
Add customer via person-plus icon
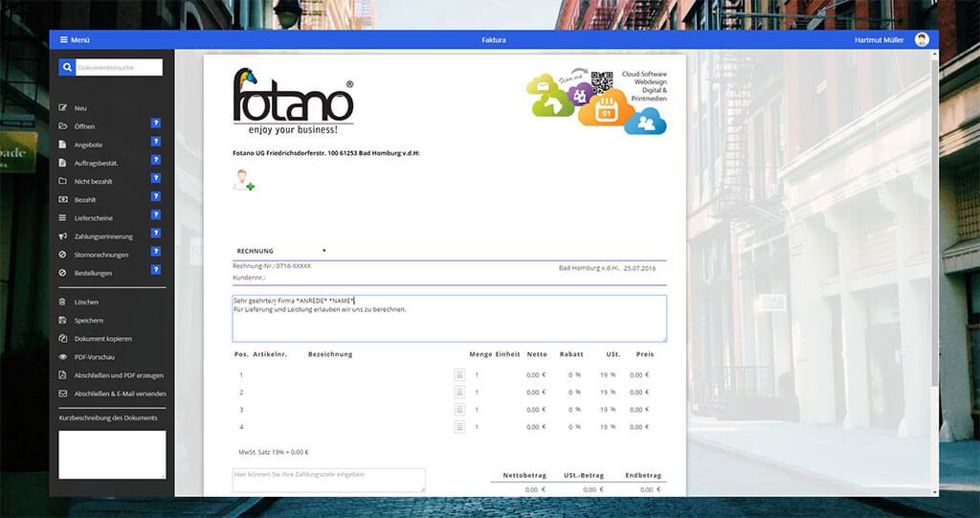[243, 180]
